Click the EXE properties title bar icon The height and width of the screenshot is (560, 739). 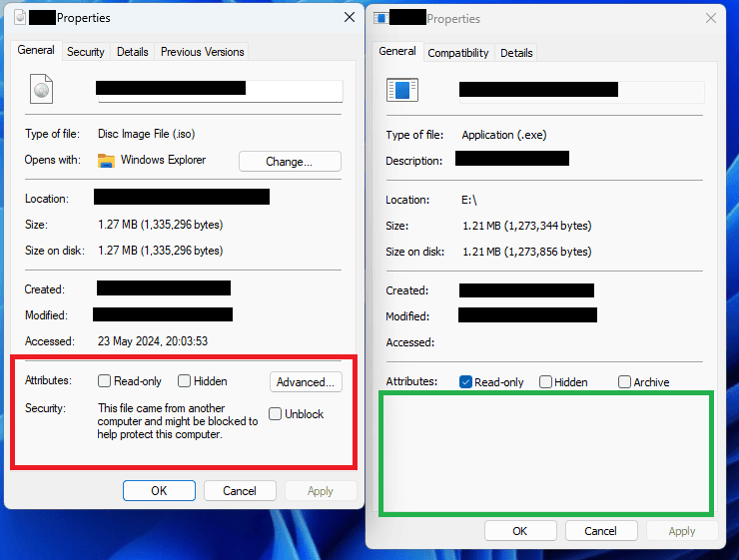click(x=380, y=18)
